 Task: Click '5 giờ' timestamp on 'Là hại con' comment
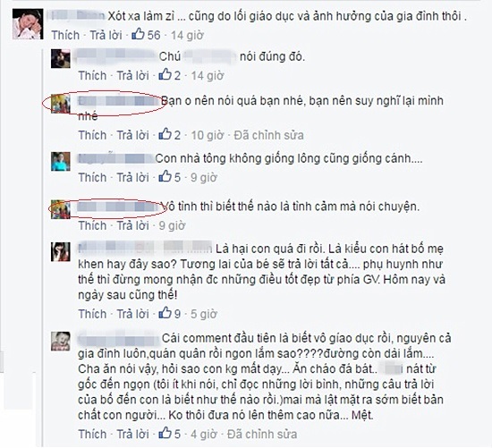coord(204,313)
